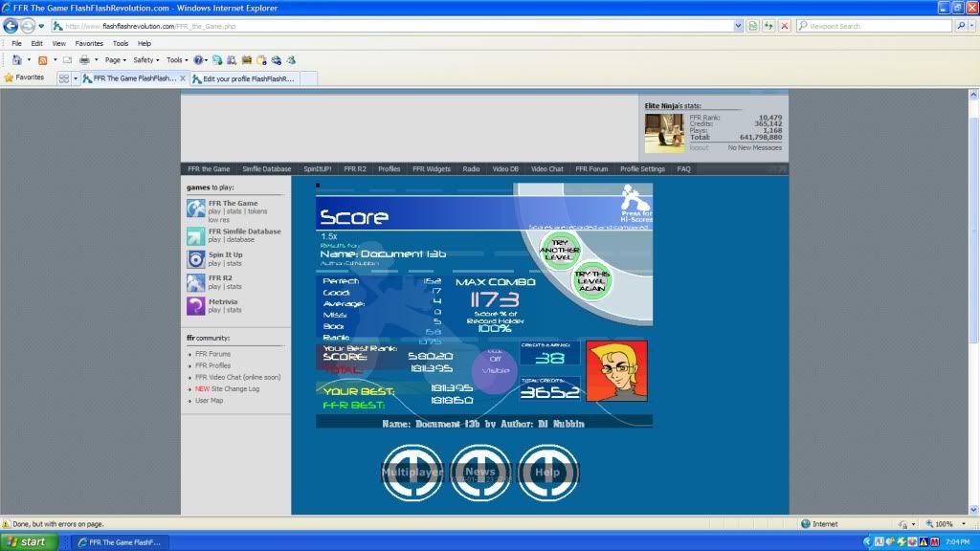Switch to Edit your profile tab
980x551 pixels.
(x=249, y=78)
